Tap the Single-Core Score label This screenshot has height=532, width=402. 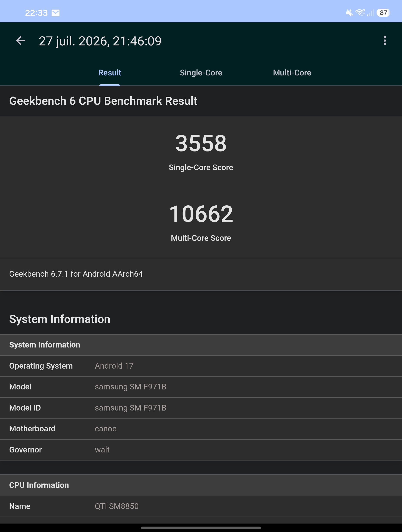[201, 167]
